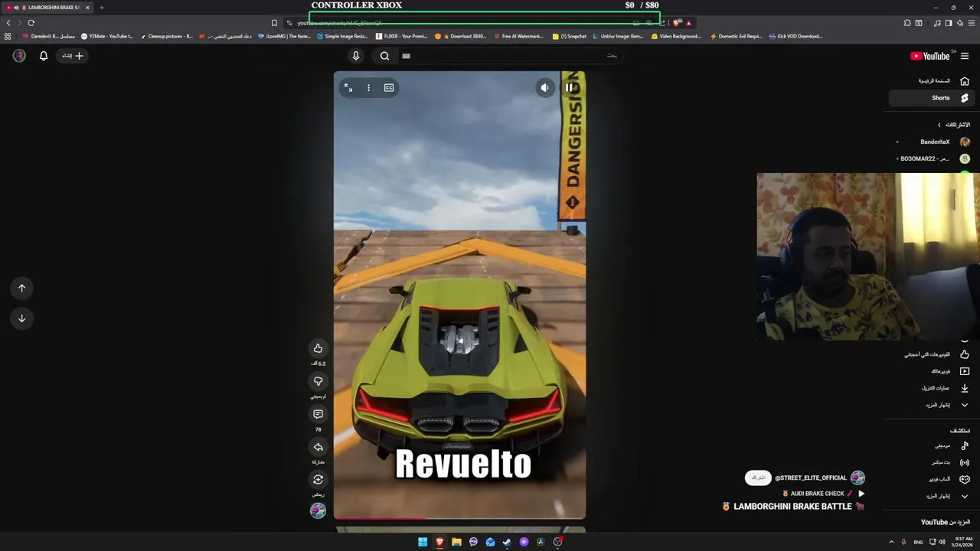Open the browser apps grid icon
980x551 pixels.
tap(8, 36)
